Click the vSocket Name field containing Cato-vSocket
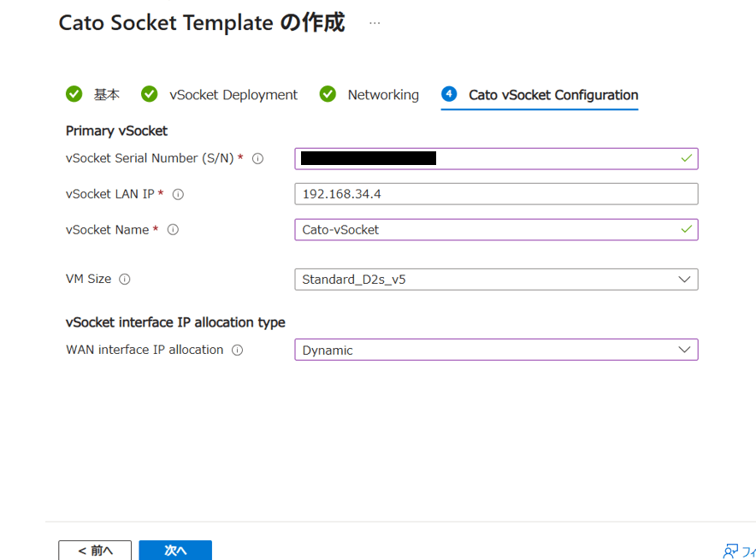Image resolution: width=756 pixels, height=560 pixels. tap(487, 230)
